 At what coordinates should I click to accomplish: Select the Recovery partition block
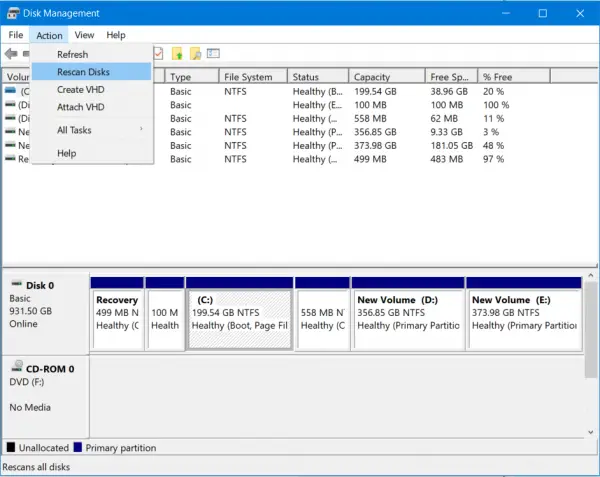coord(116,320)
